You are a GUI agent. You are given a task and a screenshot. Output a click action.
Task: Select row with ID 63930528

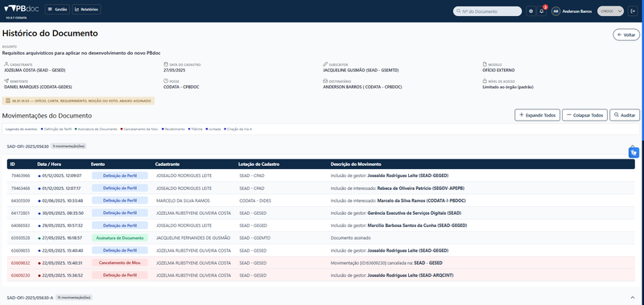click(x=320, y=237)
